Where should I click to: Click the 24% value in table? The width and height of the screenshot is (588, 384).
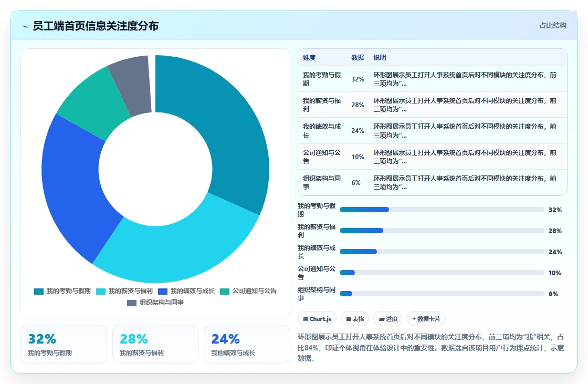[x=358, y=131]
